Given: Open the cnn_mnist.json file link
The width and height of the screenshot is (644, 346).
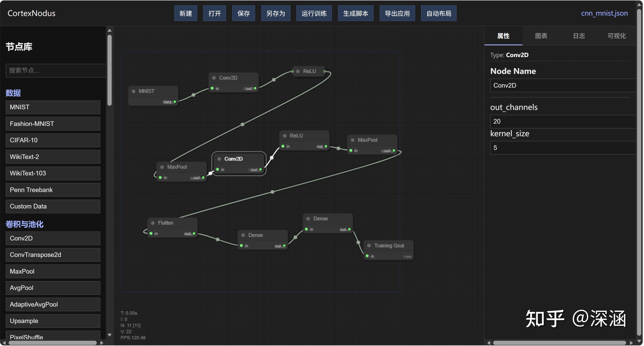Looking at the screenshot, I should point(604,13).
